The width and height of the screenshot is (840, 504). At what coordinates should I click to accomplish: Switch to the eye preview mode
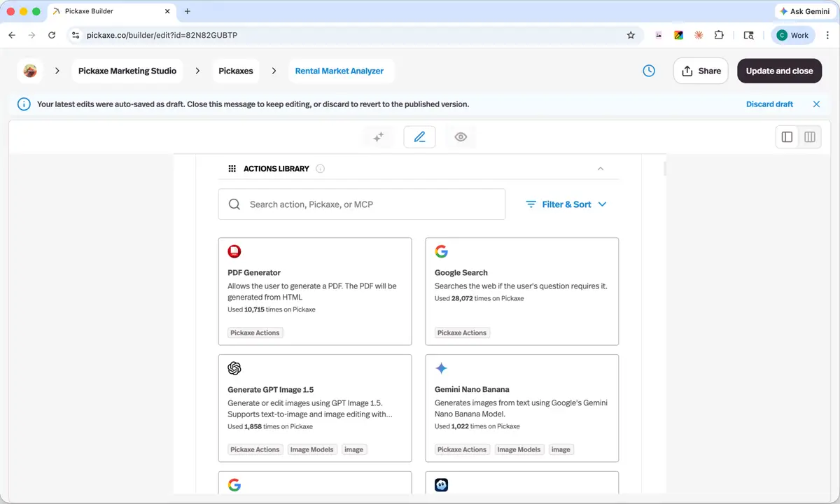click(461, 137)
